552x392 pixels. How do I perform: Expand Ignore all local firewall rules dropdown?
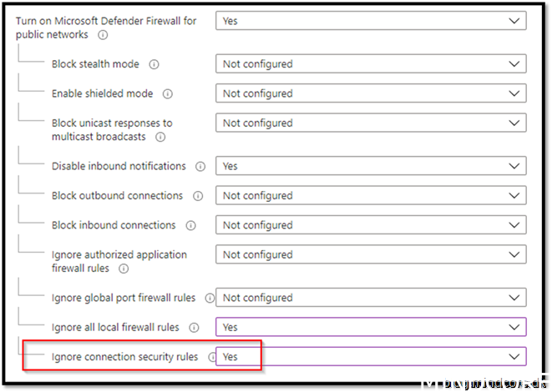click(371, 328)
